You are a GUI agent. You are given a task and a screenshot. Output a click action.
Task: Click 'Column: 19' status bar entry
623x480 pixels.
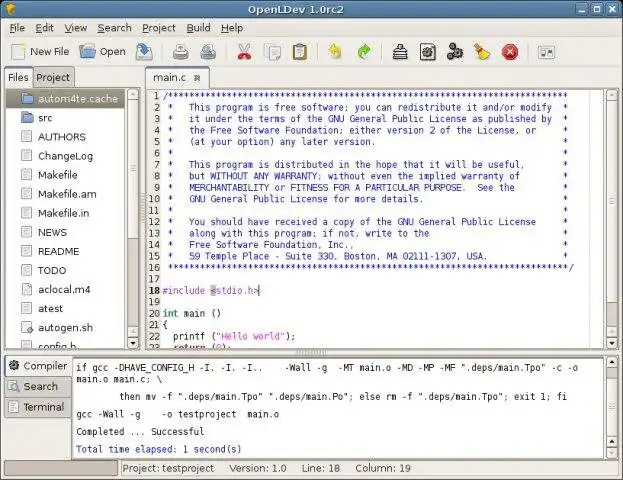[383, 468]
